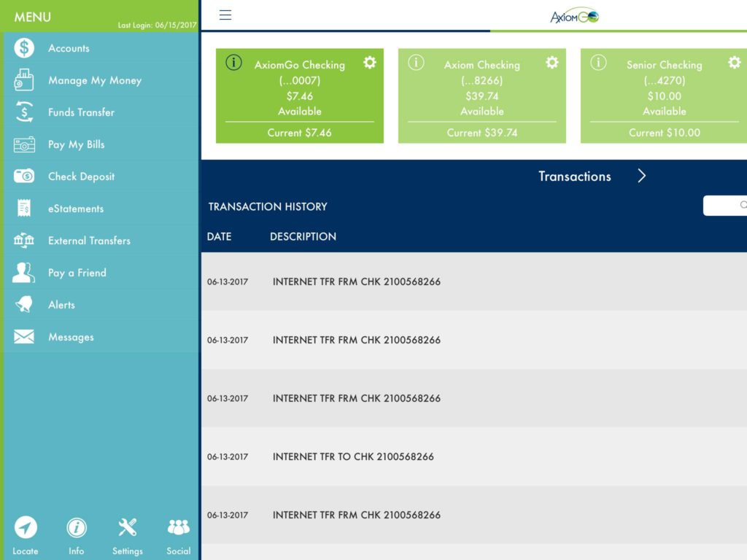Click the MENU title in sidebar

(x=32, y=17)
